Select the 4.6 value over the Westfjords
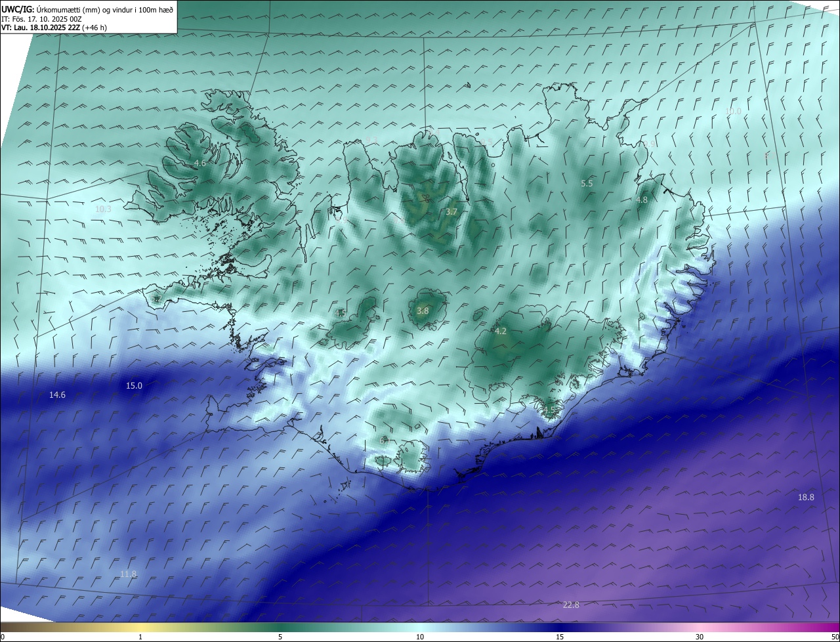Screen dimensions: 840x642 tap(200, 163)
